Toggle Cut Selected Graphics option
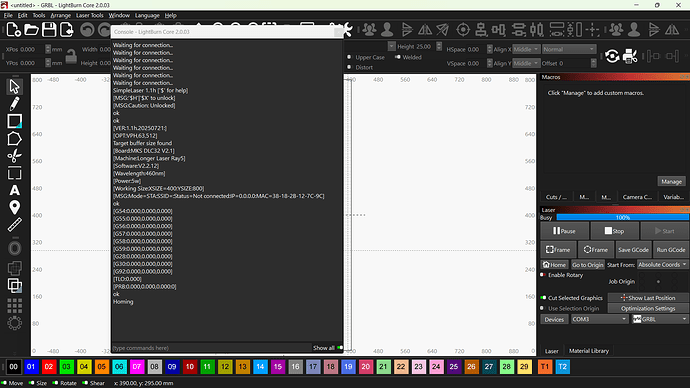 coord(543,298)
